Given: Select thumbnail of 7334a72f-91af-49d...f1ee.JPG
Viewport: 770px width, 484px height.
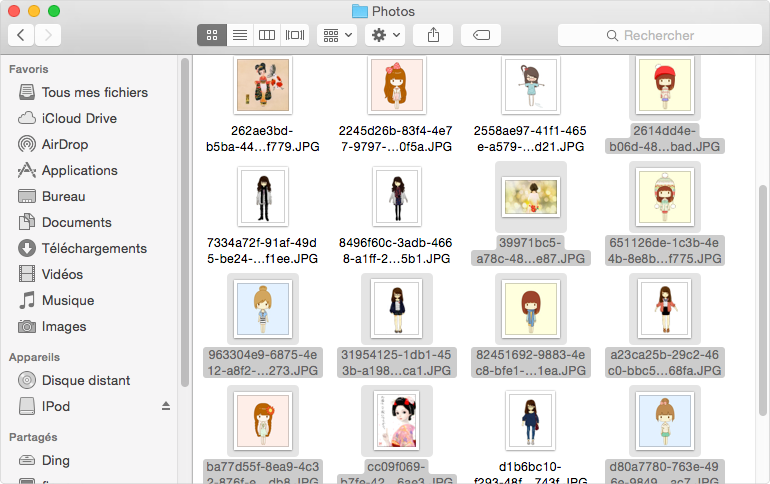Looking at the screenshot, I should pos(263,196).
